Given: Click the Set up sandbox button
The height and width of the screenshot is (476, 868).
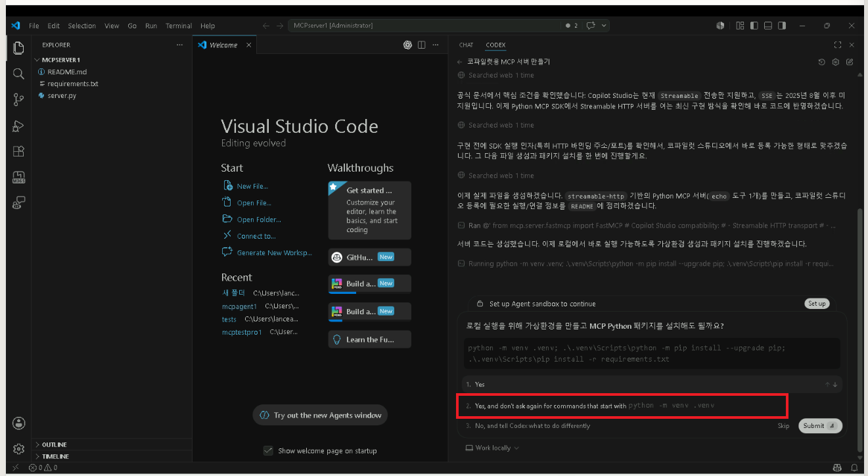Looking at the screenshot, I should (817, 304).
